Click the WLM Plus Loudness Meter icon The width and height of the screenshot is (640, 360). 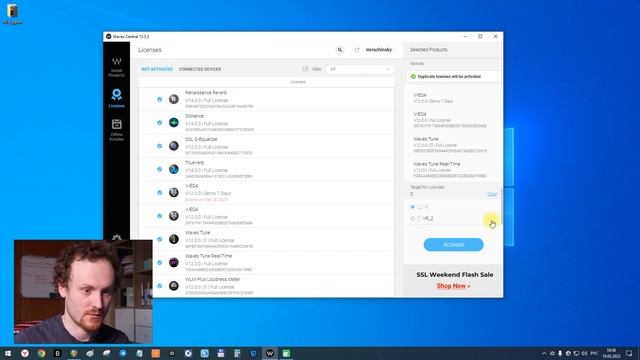174,286
